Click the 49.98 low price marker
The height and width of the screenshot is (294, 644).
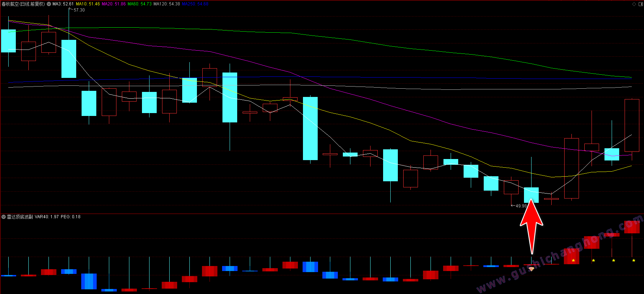[521, 206]
